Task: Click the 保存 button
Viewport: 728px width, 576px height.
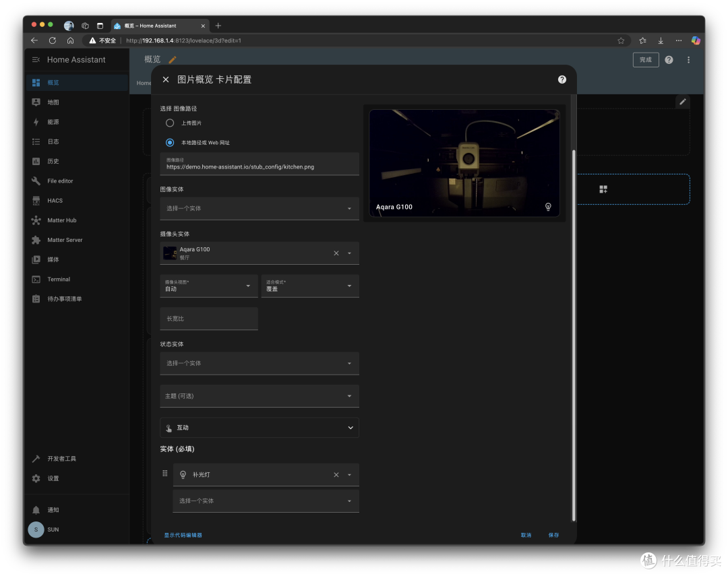Action: 553,535
